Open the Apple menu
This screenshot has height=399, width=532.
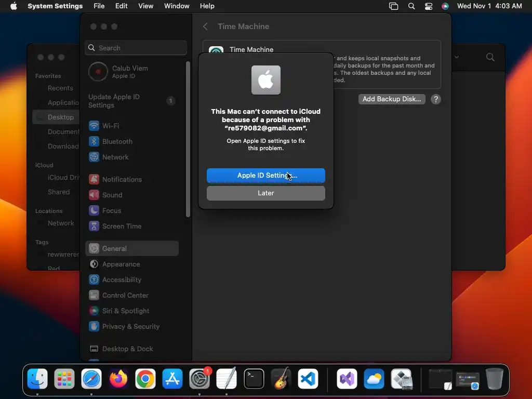coord(14,6)
